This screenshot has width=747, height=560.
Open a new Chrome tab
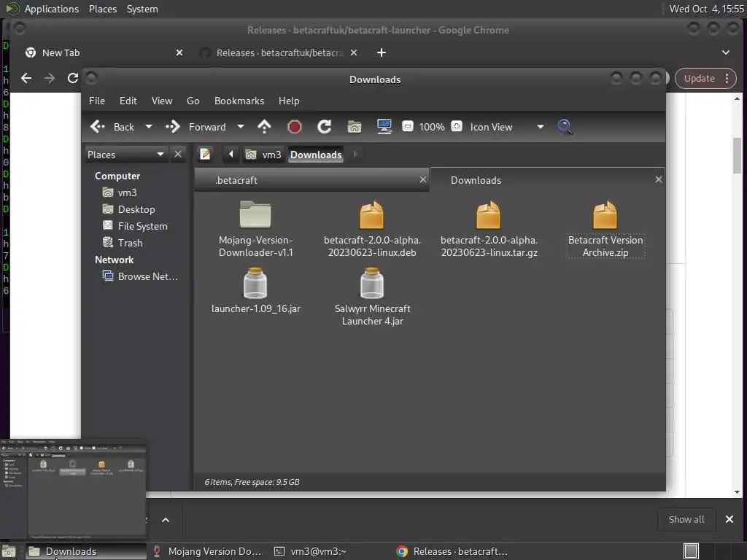pyautogui.click(x=381, y=52)
